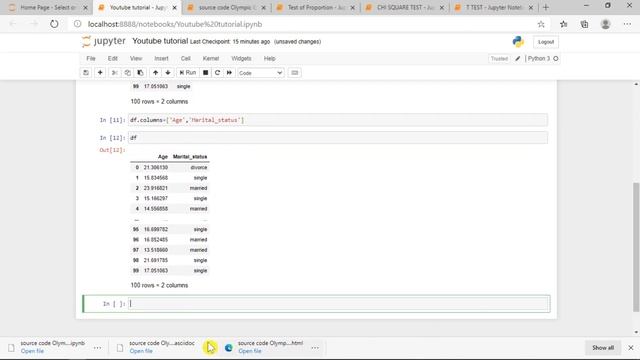Click the divorce value in row 0

[199, 167]
